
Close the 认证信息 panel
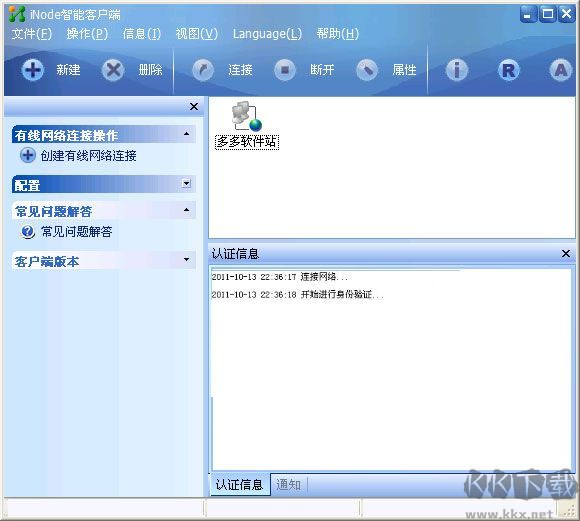tap(566, 253)
